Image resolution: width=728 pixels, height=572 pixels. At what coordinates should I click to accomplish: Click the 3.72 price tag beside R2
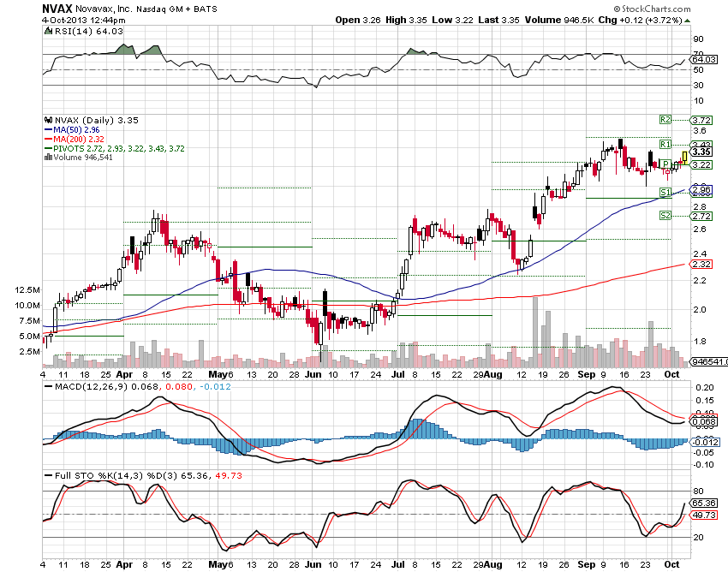pos(701,120)
